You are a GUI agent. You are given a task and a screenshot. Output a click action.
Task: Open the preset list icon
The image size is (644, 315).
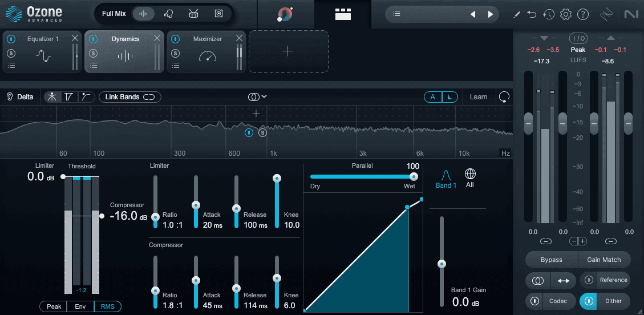[x=396, y=14]
